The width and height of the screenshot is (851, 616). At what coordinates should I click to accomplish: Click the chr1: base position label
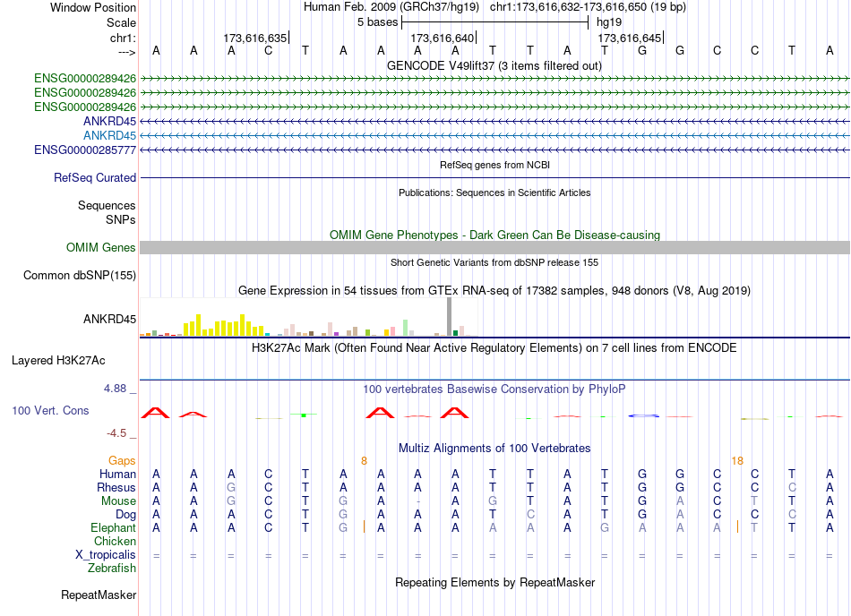(x=123, y=38)
